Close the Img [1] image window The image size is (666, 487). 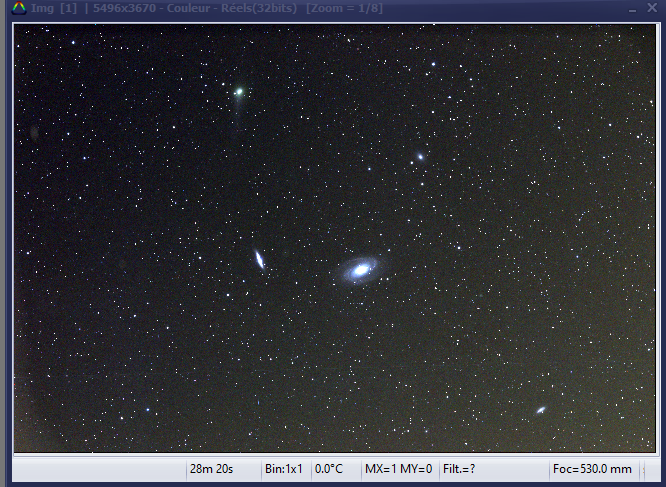pyautogui.click(x=651, y=9)
